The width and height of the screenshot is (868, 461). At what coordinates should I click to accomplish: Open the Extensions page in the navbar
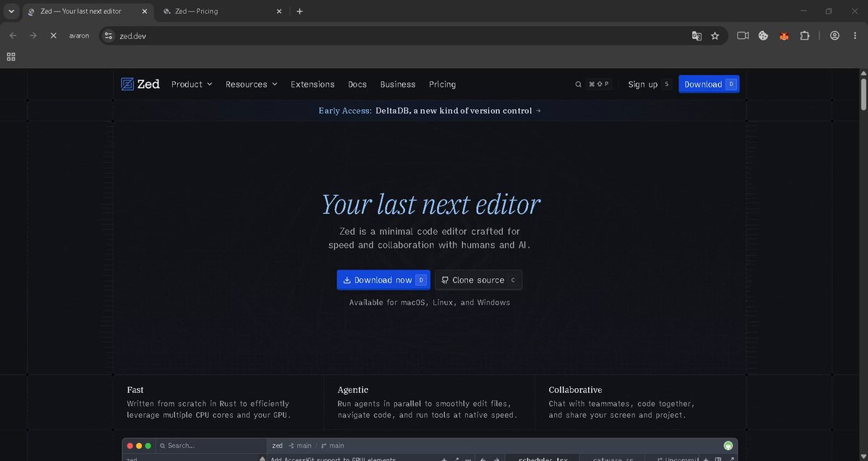click(312, 85)
